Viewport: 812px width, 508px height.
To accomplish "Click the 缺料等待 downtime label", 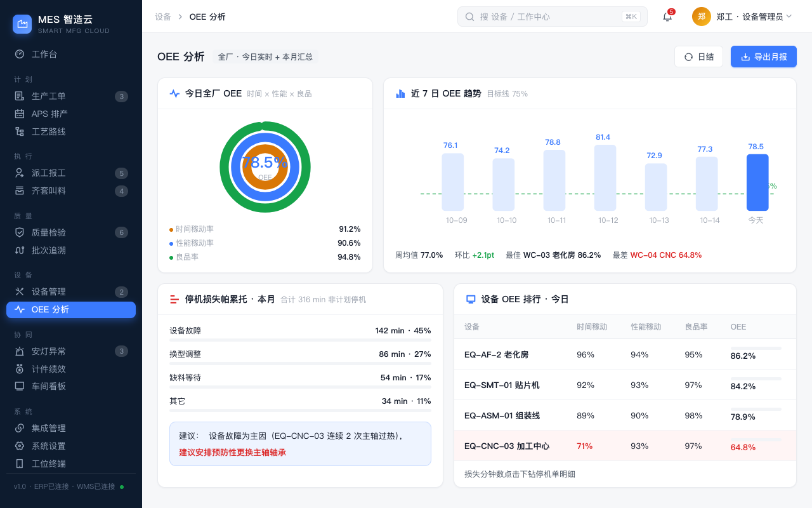I will [x=185, y=377].
